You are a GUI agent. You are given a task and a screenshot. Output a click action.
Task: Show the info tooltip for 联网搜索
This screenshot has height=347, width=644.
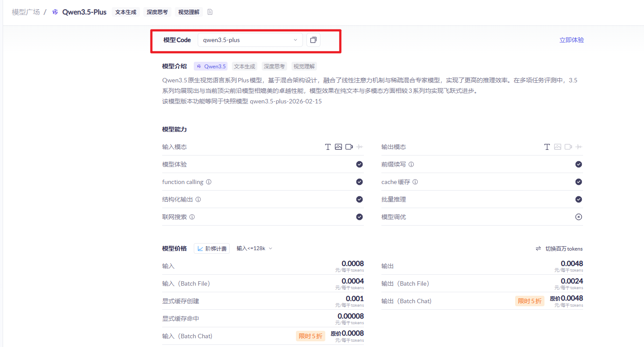coord(192,217)
